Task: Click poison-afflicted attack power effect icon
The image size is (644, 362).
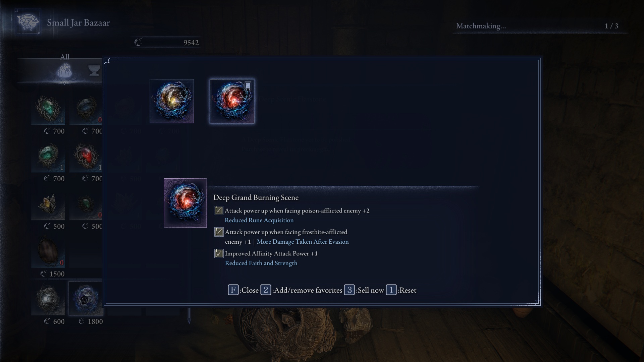Action: (x=219, y=210)
